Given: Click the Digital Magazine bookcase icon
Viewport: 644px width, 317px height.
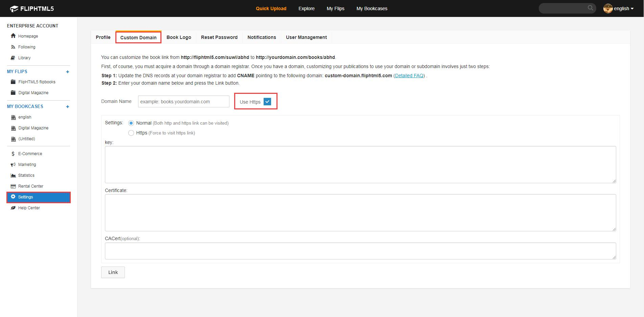Looking at the screenshot, I should (14, 128).
